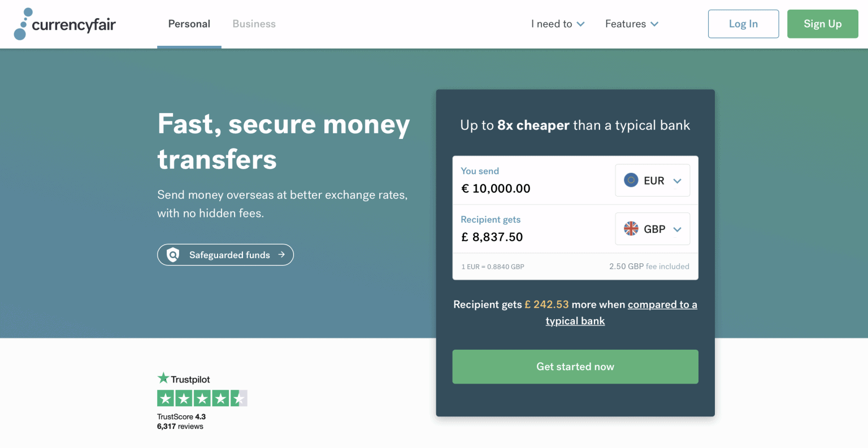Image resolution: width=868 pixels, height=448 pixels.
Task: Click the Trustpilot star logo
Action: (163, 377)
